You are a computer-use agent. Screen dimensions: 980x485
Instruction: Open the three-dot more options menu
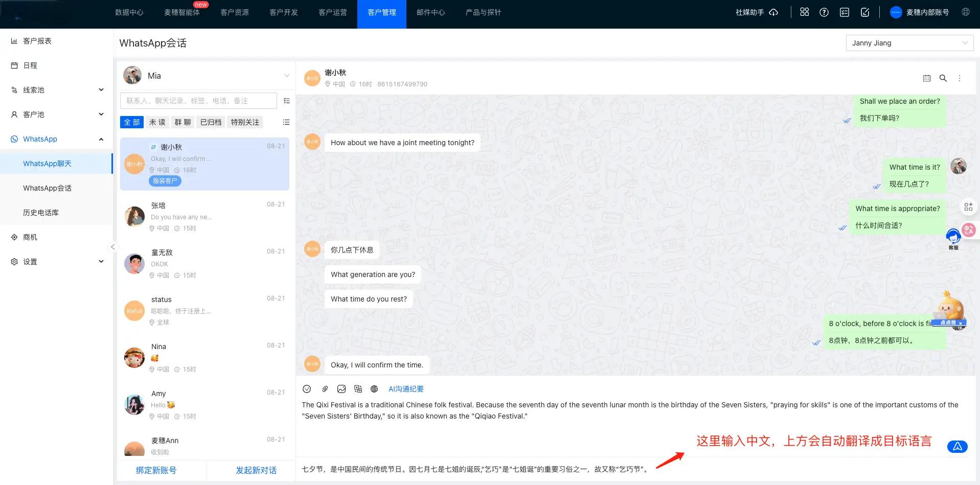point(960,78)
